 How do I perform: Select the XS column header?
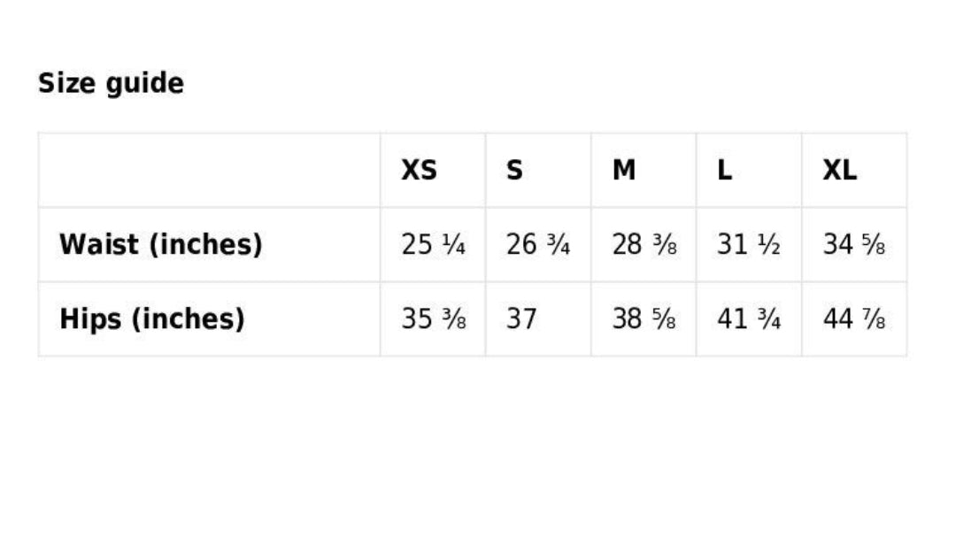pos(419,170)
